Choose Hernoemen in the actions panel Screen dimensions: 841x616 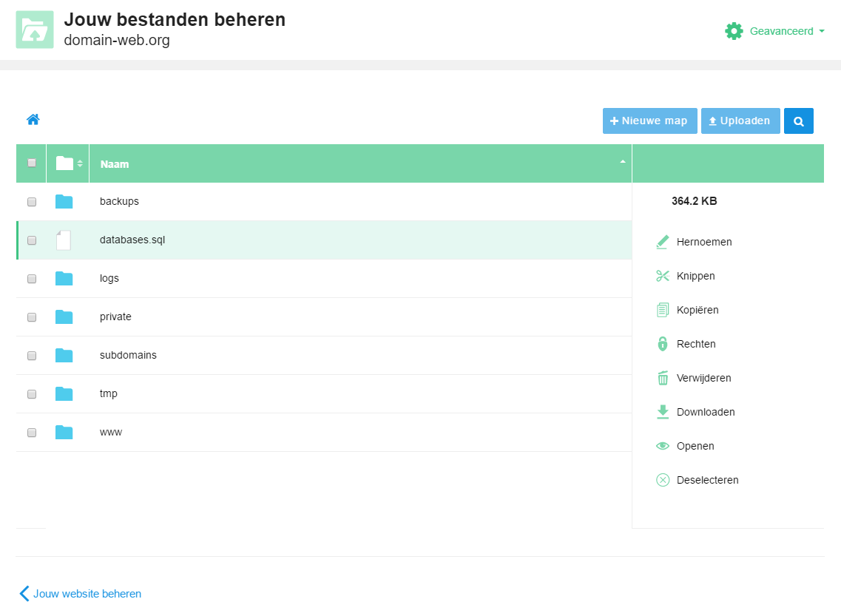703,242
